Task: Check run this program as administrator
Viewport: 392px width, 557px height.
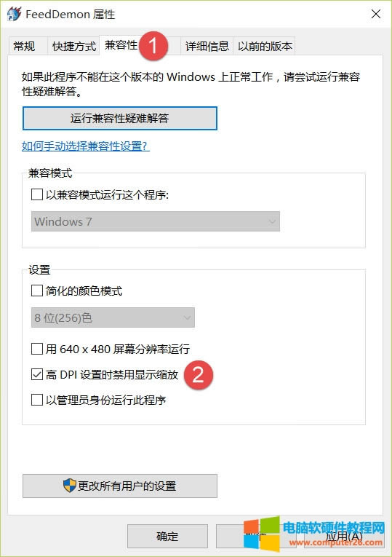Action: pos(37,400)
